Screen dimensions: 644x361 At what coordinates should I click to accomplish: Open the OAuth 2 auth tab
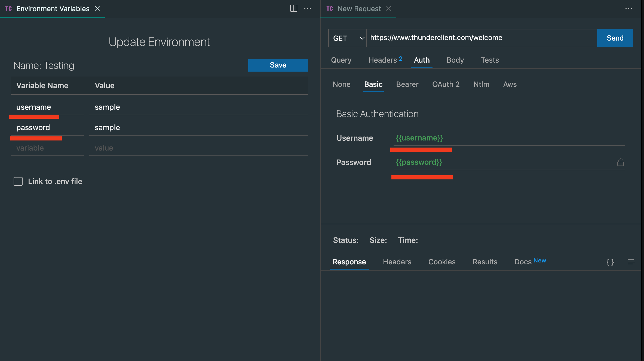pos(446,84)
